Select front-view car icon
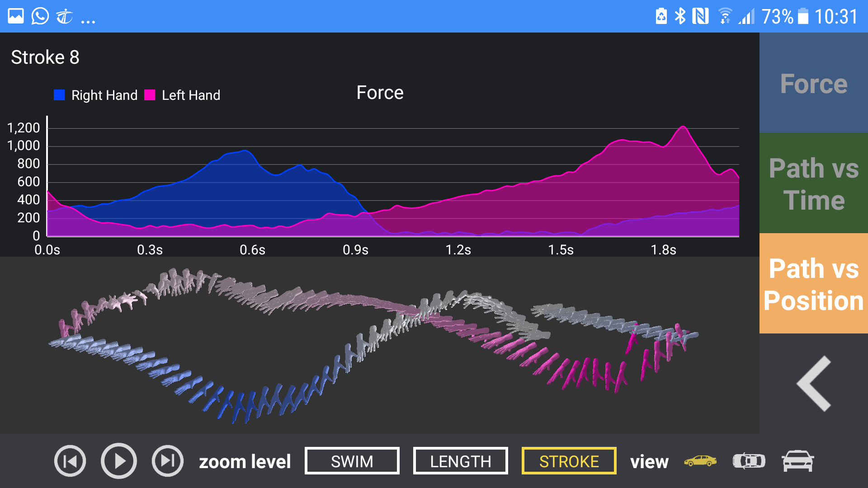This screenshot has height=488, width=868. (x=797, y=461)
